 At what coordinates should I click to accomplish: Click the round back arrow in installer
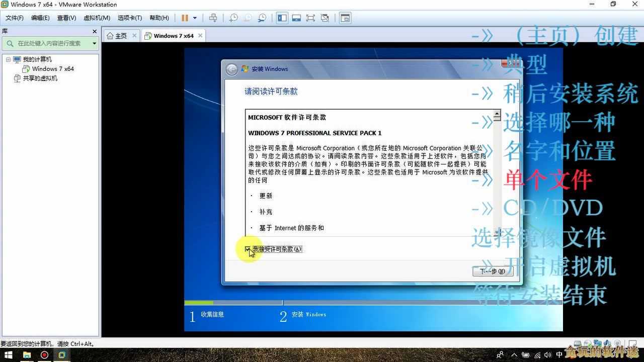coord(231,69)
